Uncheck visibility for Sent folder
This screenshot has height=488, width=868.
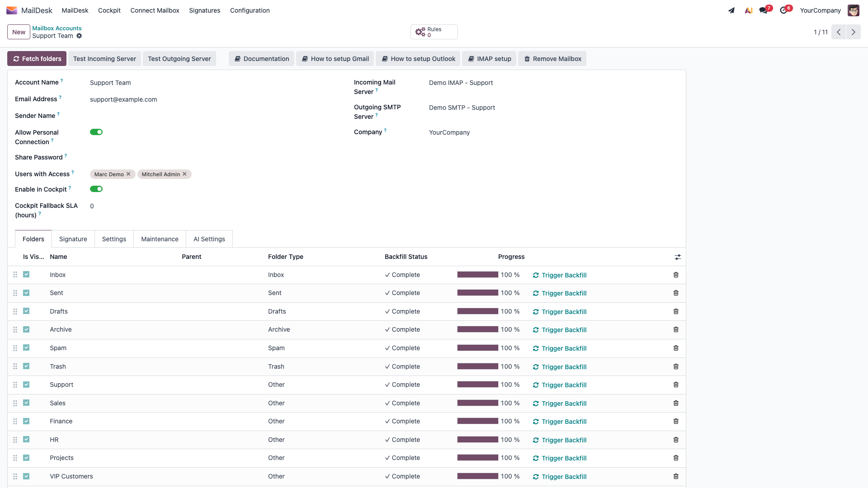tap(26, 293)
